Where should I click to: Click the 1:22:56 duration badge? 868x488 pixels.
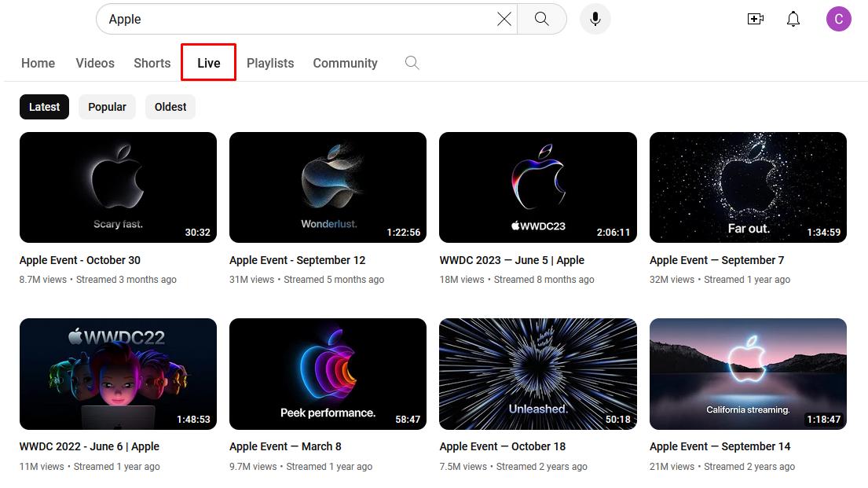pos(404,233)
